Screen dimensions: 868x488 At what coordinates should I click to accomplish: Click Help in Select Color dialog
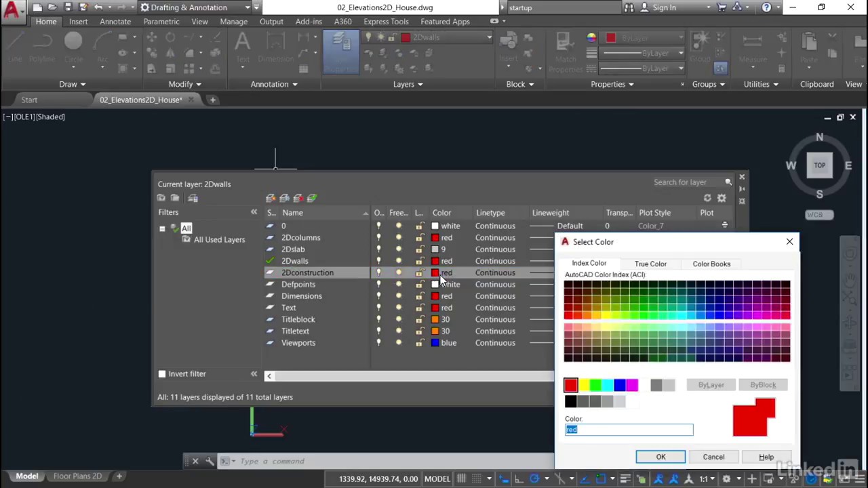point(766,457)
